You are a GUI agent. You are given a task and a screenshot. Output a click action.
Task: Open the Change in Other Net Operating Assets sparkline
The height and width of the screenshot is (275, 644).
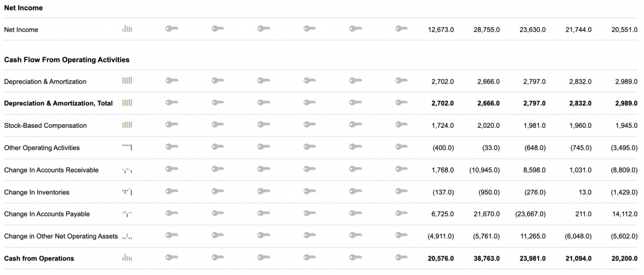(127, 236)
